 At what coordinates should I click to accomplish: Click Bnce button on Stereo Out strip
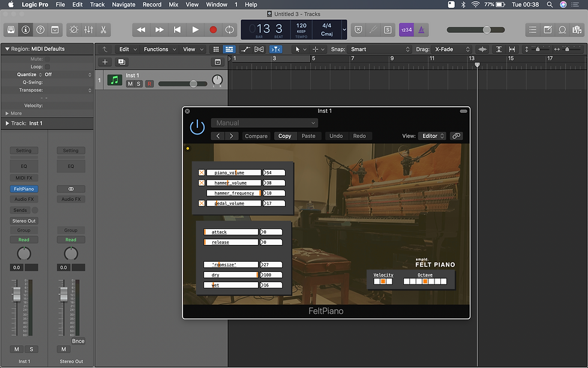(78, 341)
